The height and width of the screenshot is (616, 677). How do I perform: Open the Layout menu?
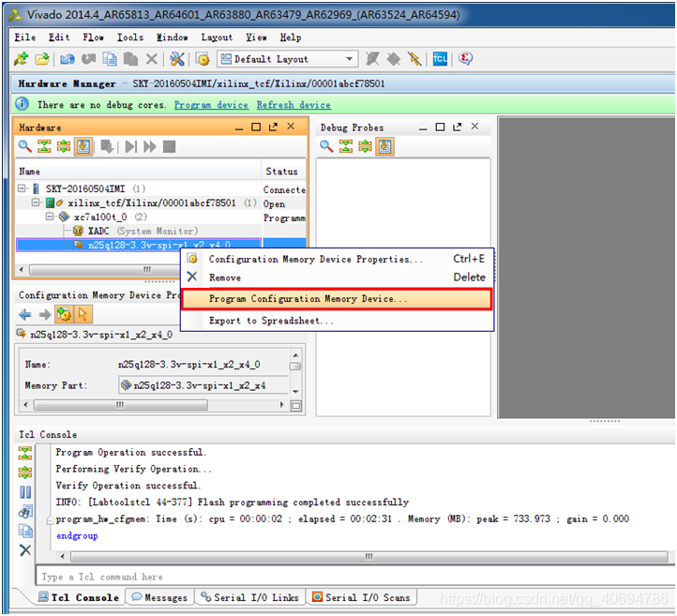point(217,38)
